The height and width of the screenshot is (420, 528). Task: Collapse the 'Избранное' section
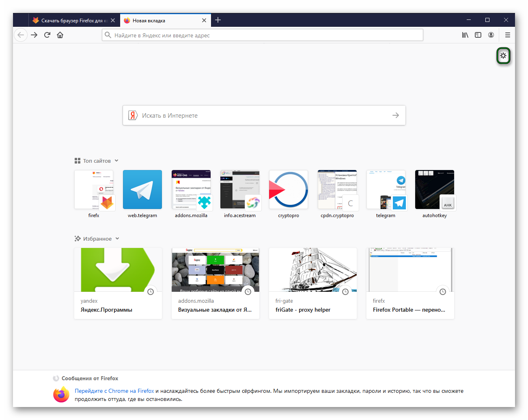click(x=117, y=239)
